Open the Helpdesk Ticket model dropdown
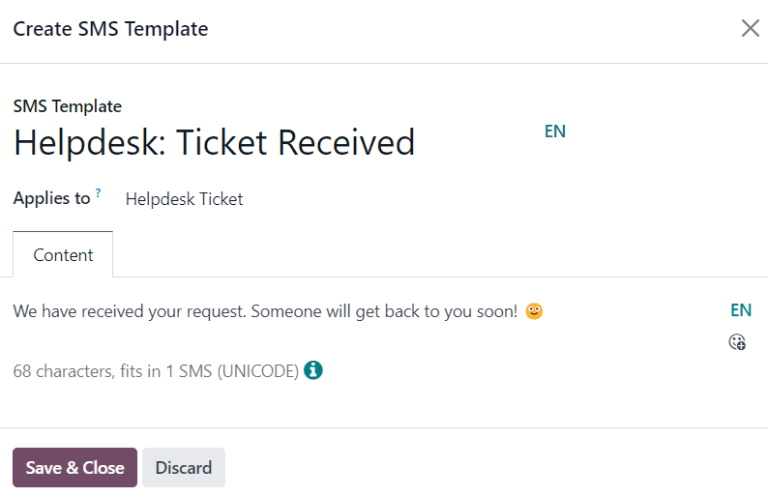The height and width of the screenshot is (497, 768). click(184, 199)
